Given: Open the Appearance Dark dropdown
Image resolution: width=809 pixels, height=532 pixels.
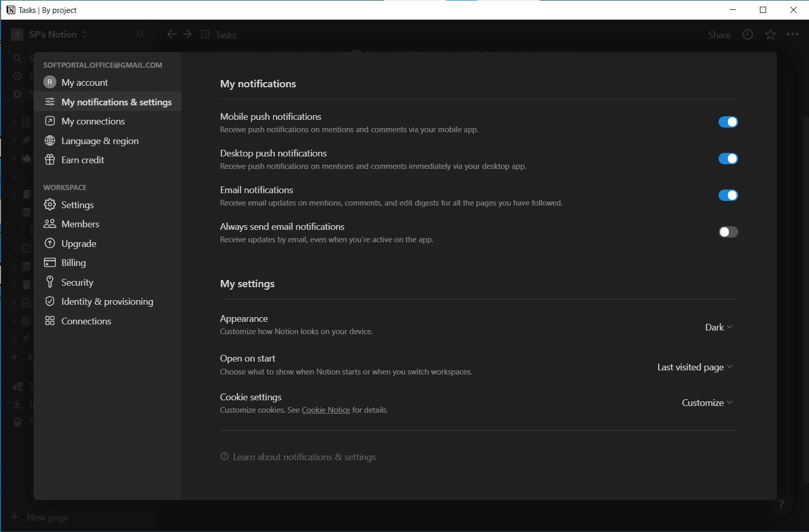Looking at the screenshot, I should 719,327.
